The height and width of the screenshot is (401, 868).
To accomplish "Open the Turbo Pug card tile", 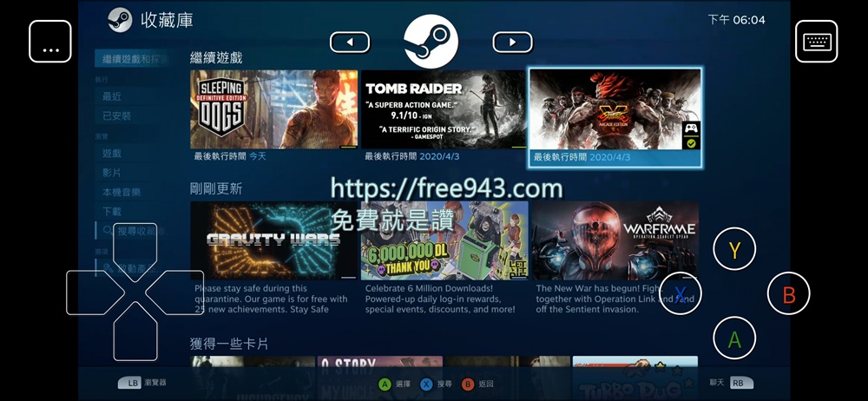I will (x=635, y=378).
